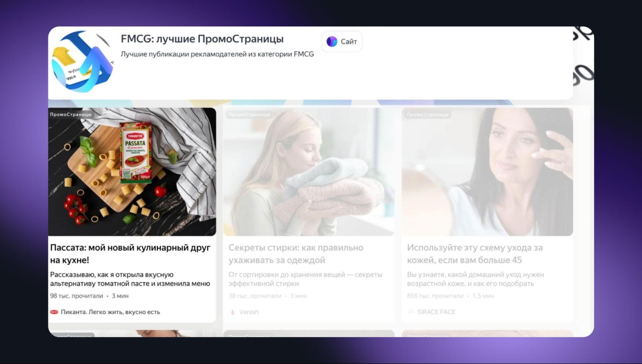
Task: Click the Пиканта brand red logo icon
Action: coord(54,312)
